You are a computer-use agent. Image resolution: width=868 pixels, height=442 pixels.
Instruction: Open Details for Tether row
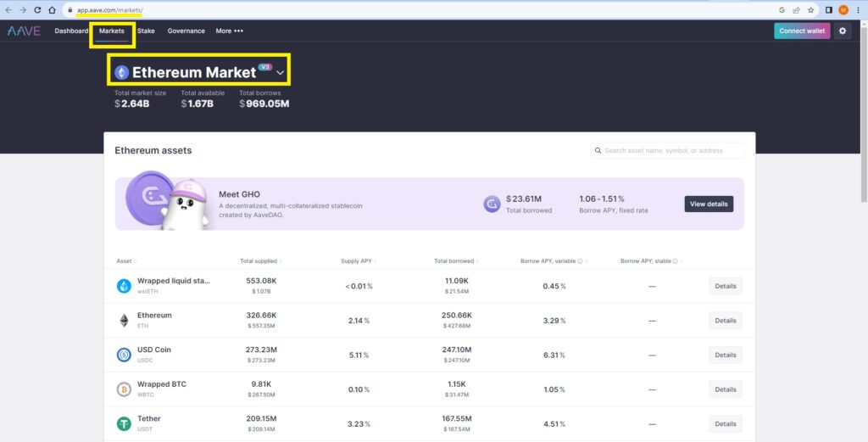726,423
